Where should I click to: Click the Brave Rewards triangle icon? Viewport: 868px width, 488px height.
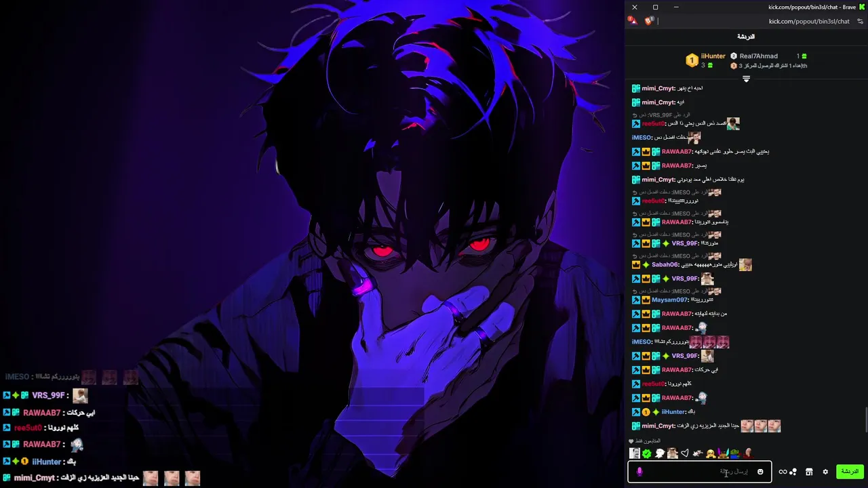(x=632, y=20)
